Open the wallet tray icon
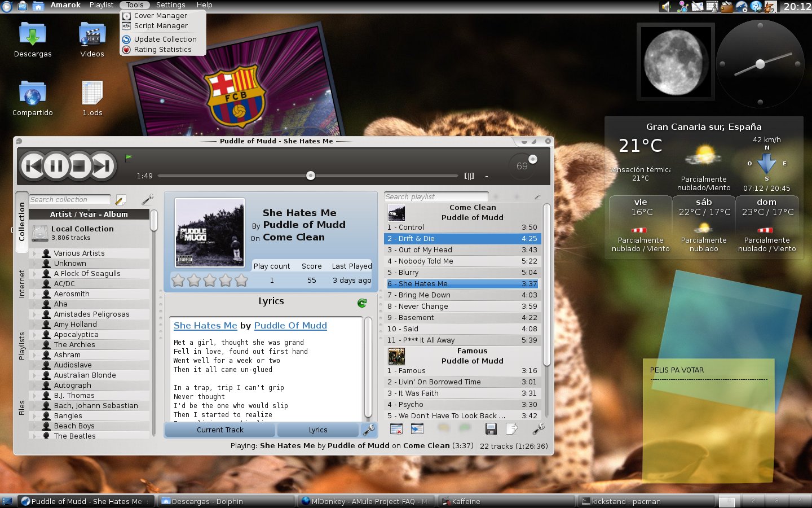The height and width of the screenshot is (508, 812). tap(727, 6)
